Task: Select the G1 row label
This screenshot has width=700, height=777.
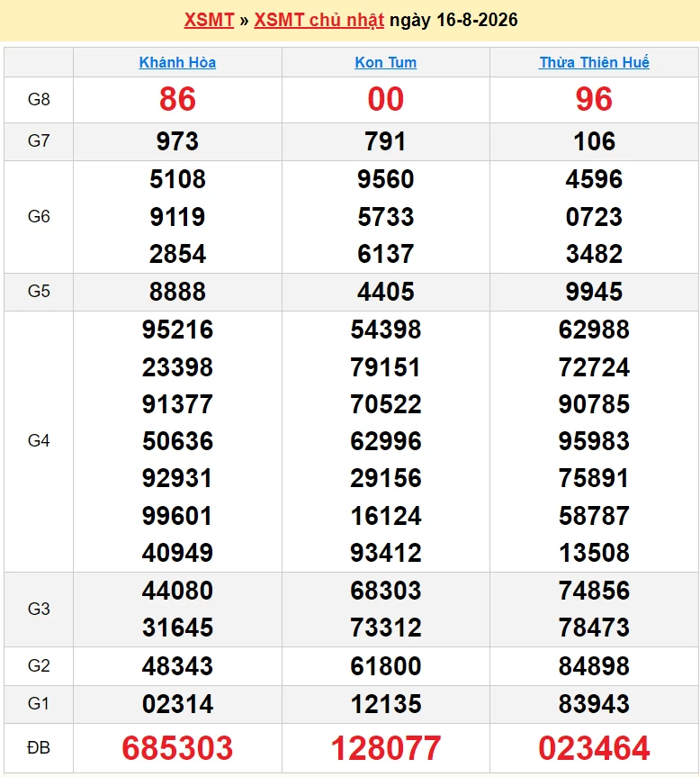Action: tap(39, 703)
